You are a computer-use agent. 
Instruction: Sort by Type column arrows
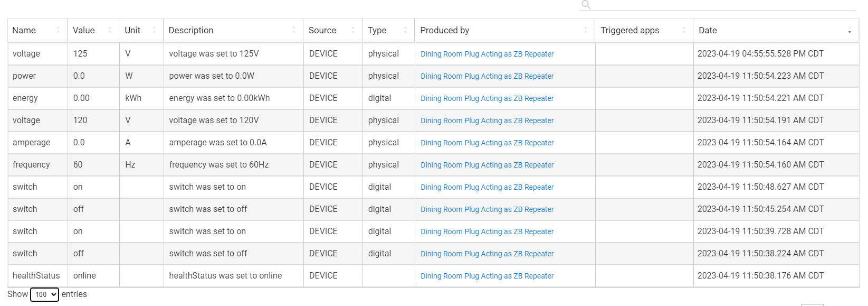405,31
